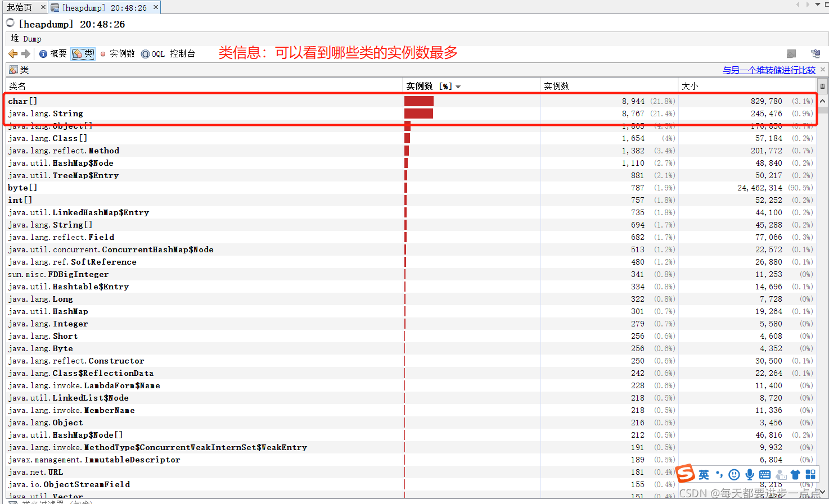Open the column chooser at table header right
The image size is (829, 504).
click(x=822, y=86)
